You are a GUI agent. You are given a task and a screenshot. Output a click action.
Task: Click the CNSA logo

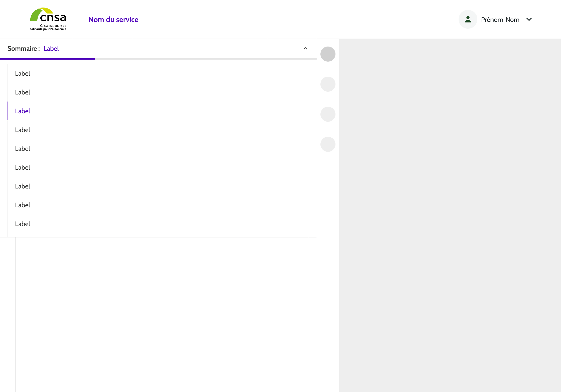tap(48, 19)
